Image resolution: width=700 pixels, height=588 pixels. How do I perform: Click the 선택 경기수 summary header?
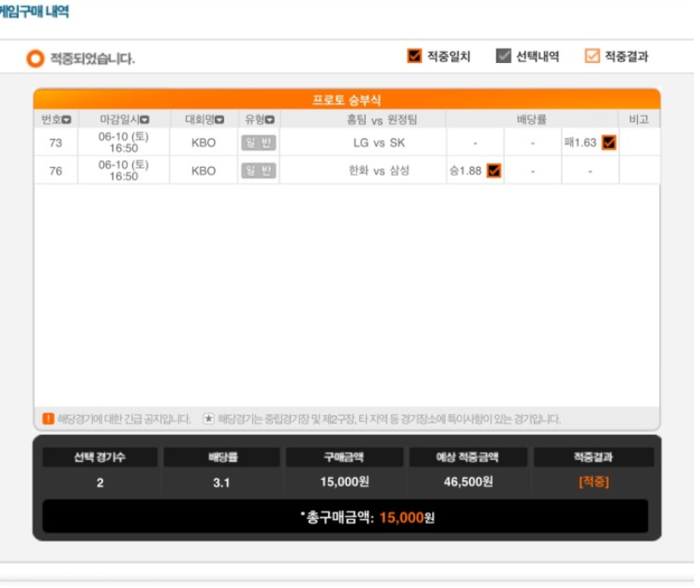[x=100, y=458]
